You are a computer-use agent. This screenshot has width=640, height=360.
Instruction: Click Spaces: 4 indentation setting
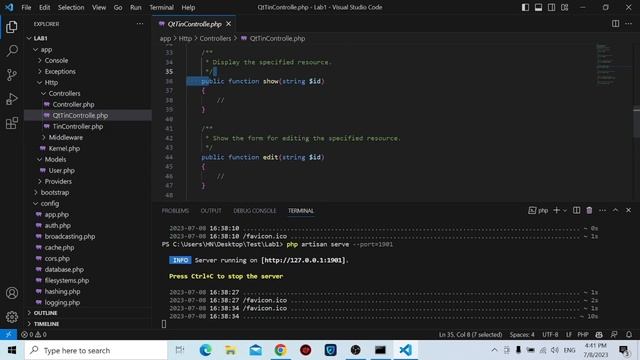[x=522, y=334]
